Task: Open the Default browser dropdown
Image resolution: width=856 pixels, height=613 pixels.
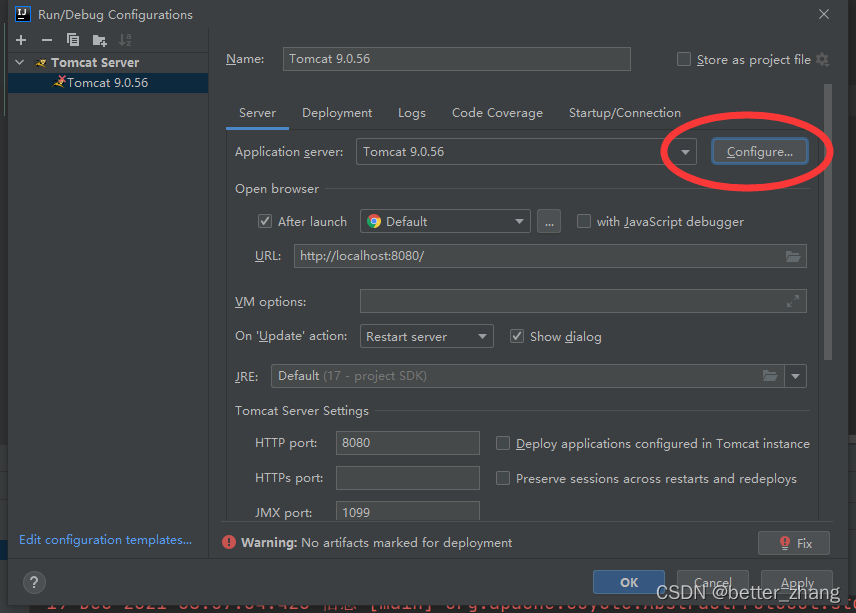Action: coord(445,221)
